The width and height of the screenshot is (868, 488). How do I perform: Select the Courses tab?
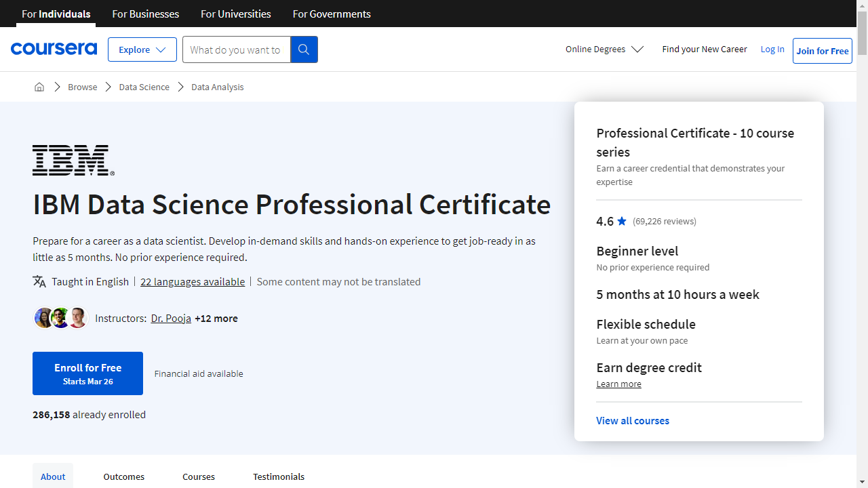[x=199, y=476]
